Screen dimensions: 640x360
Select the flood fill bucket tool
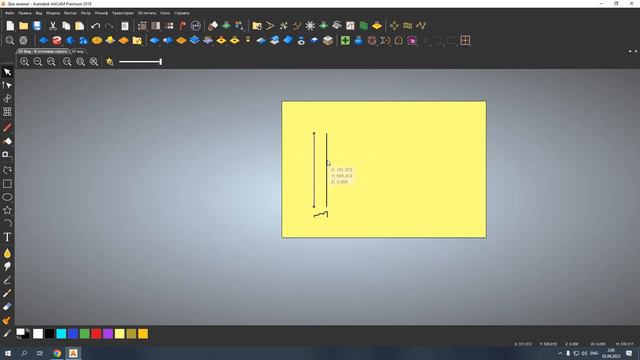click(x=7, y=141)
